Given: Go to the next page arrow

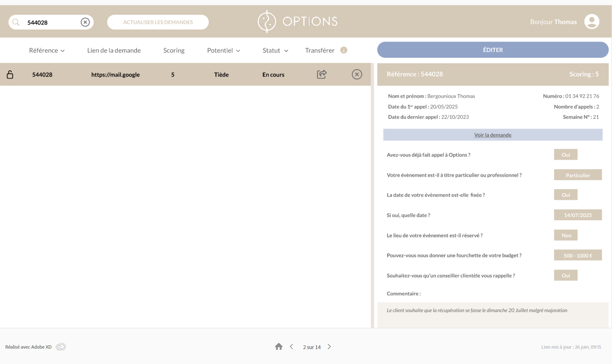Looking at the screenshot, I should pos(329,347).
